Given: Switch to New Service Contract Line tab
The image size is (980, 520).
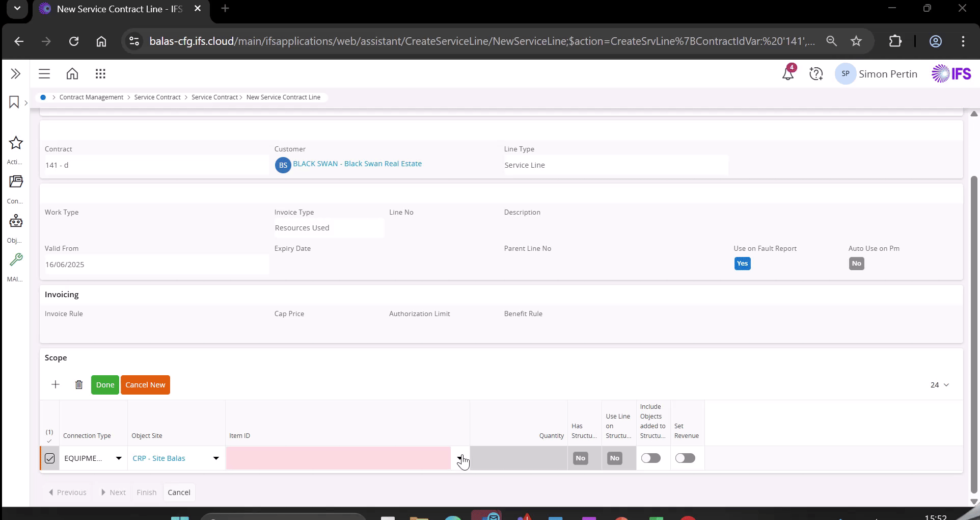Looking at the screenshot, I should [120, 9].
